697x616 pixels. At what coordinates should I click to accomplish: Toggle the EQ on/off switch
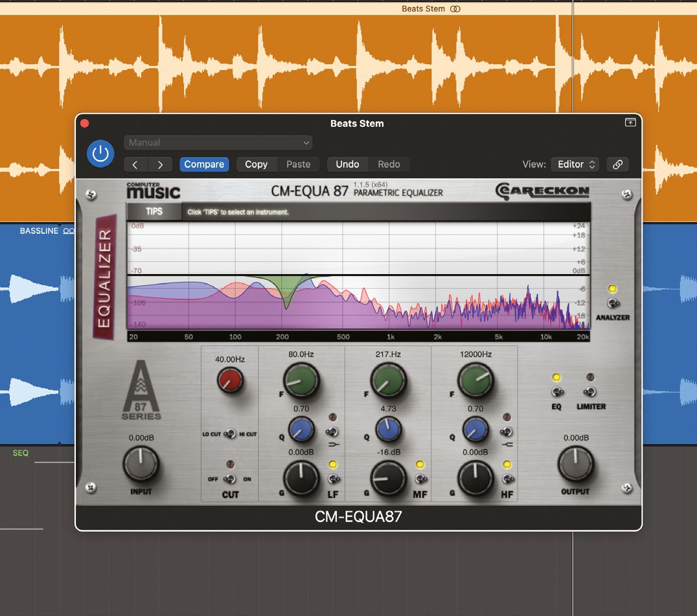click(x=557, y=392)
